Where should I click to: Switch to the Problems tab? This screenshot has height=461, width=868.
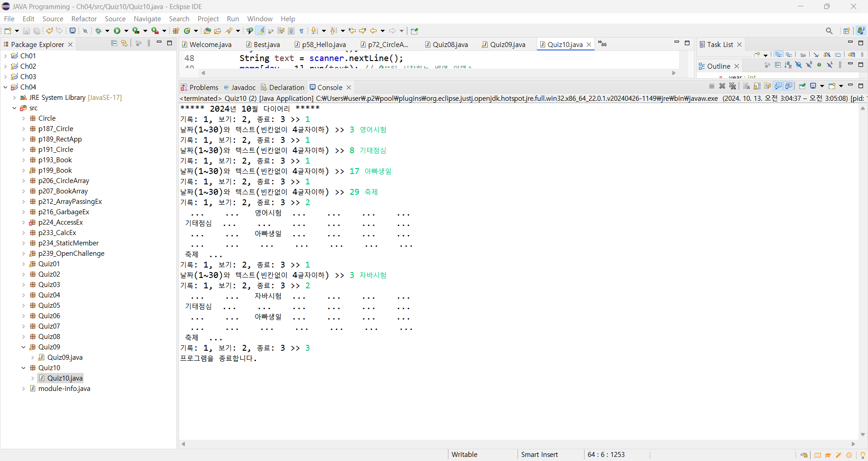point(199,87)
